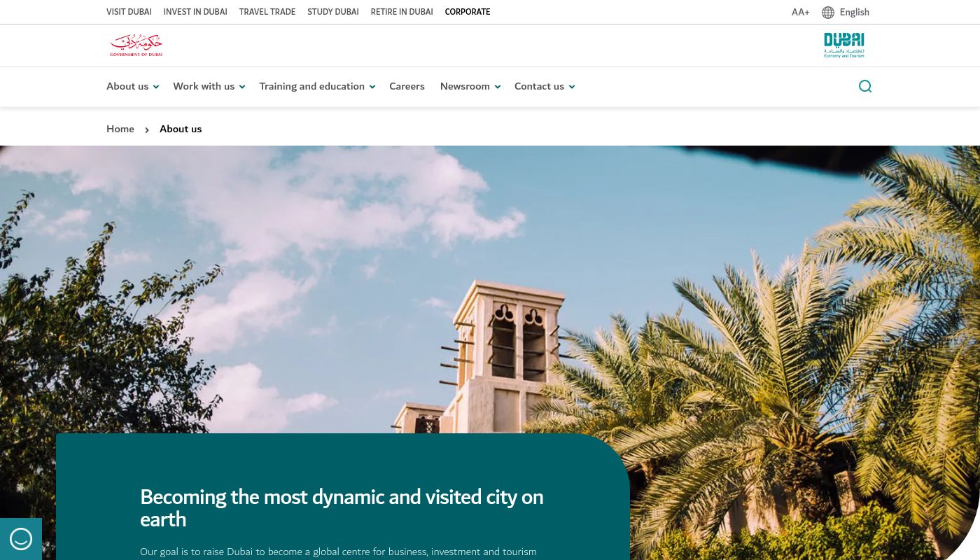The image size is (980, 560).
Task: Click the globe language icon
Action: tap(828, 12)
